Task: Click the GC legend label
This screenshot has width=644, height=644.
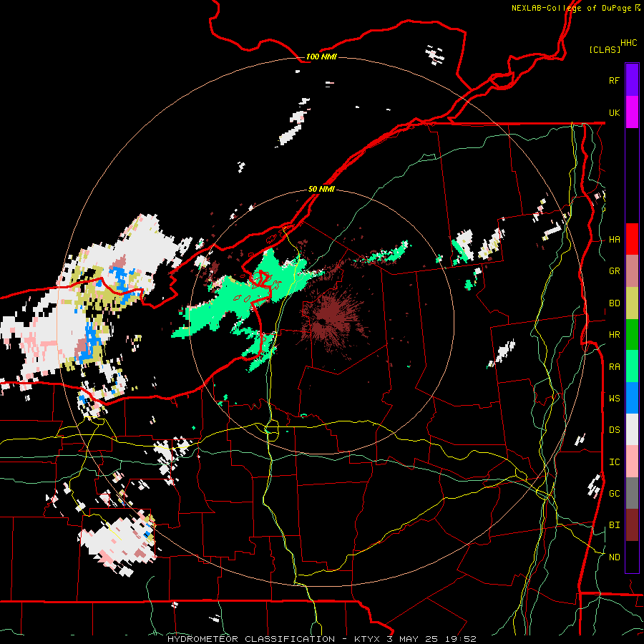Action: [614, 494]
